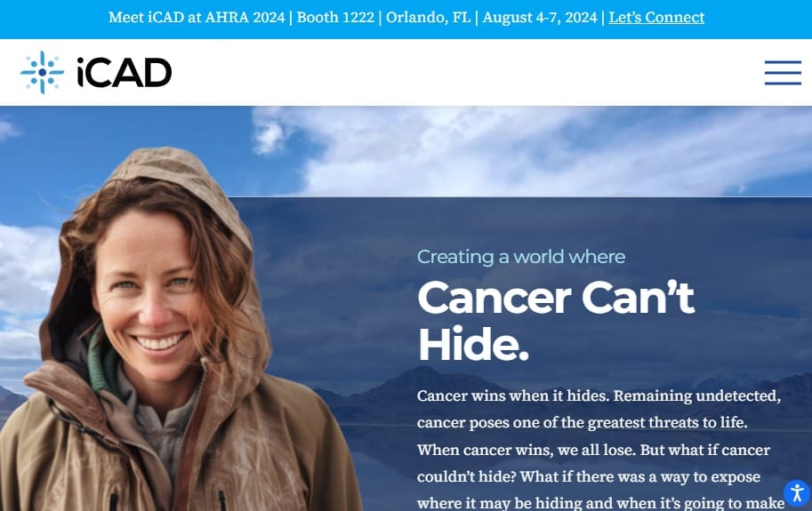812x511 pixels.
Task: Click the iCAD wordmark in header
Action: (x=125, y=72)
